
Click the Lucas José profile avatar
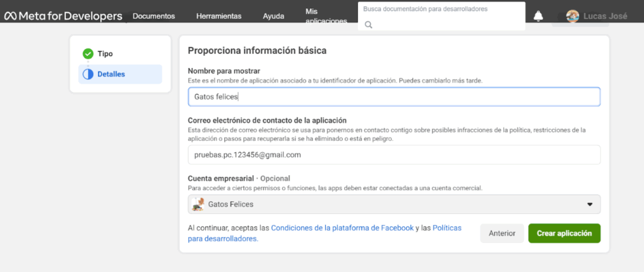click(x=572, y=16)
